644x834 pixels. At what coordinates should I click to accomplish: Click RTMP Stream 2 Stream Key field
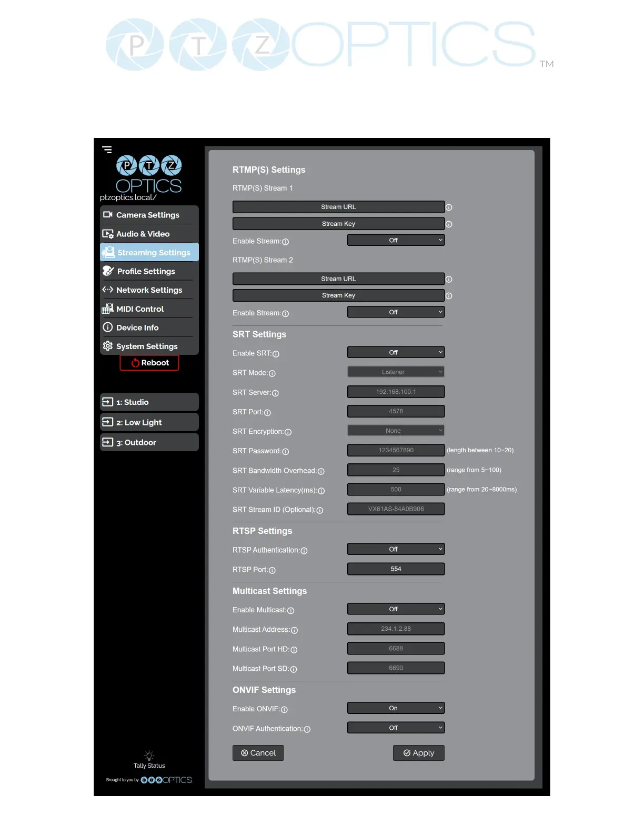(339, 296)
